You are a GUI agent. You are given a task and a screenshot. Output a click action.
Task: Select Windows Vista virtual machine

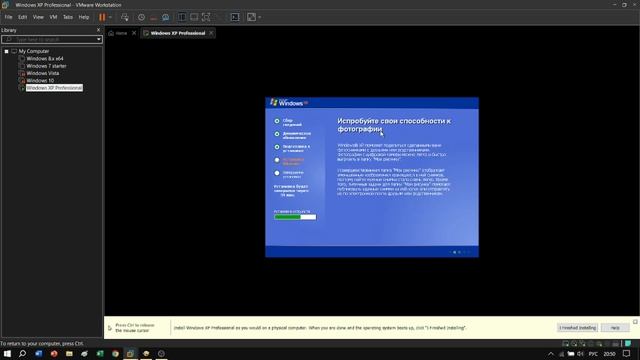[x=42, y=73]
